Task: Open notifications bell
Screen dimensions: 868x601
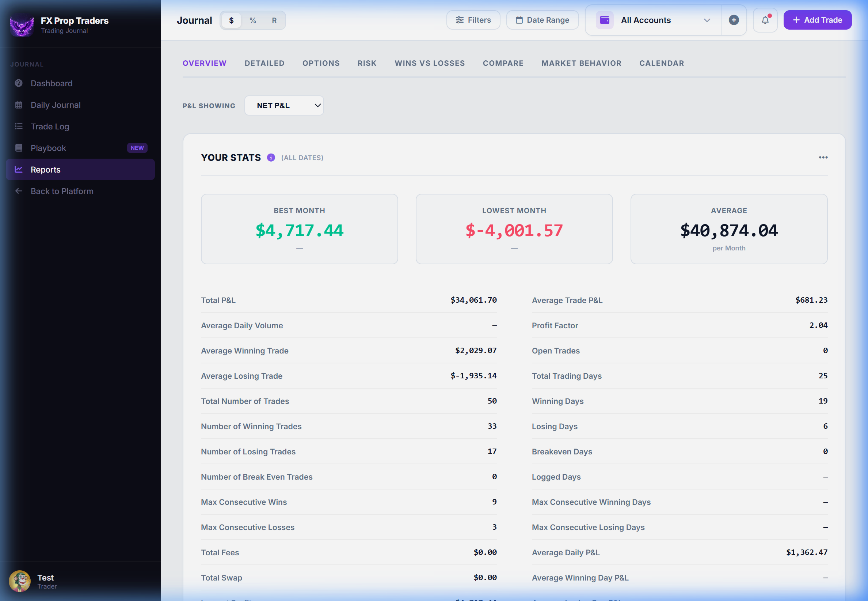Action: click(x=765, y=20)
